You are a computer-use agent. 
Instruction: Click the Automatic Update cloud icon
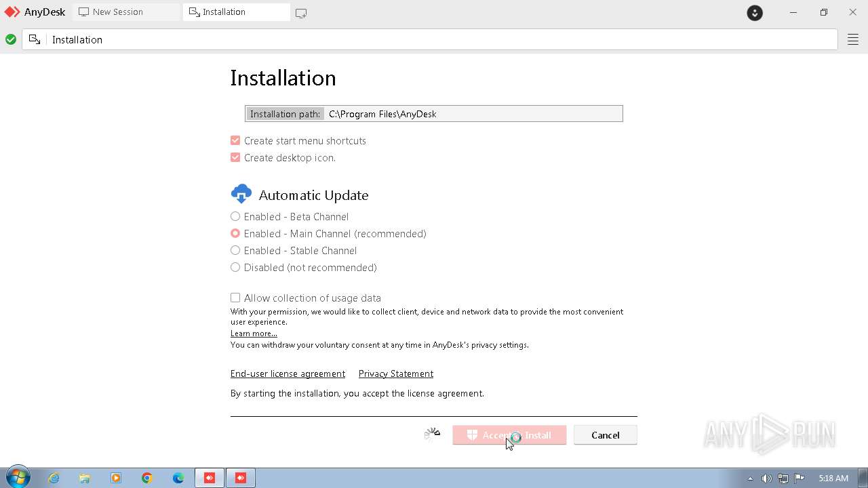[x=241, y=195]
